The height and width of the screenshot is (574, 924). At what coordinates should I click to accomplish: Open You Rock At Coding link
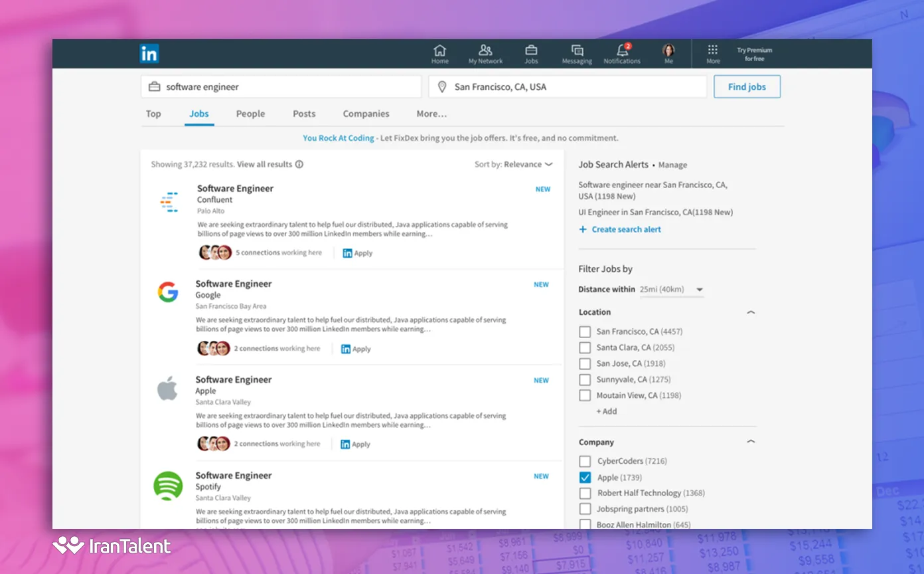339,138
